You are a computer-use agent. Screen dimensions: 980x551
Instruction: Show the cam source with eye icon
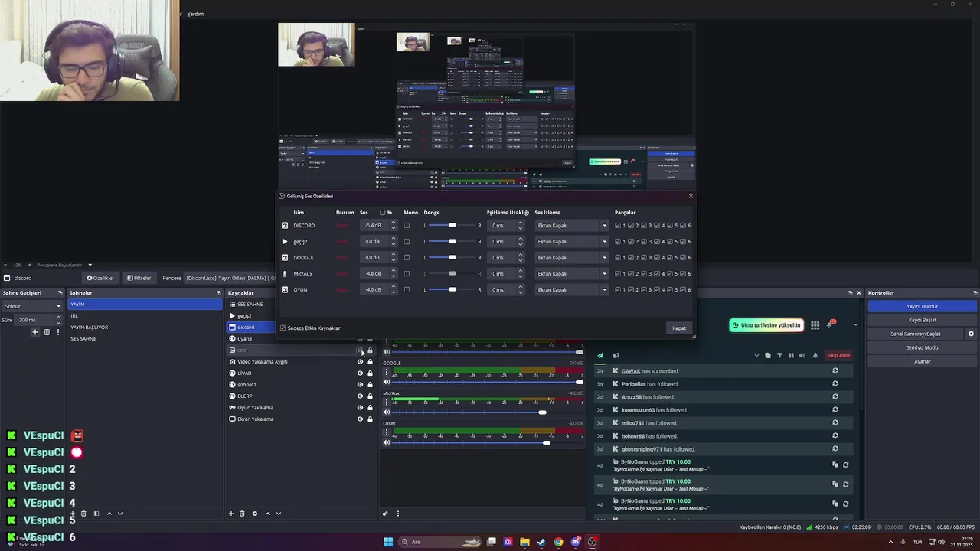click(x=360, y=350)
